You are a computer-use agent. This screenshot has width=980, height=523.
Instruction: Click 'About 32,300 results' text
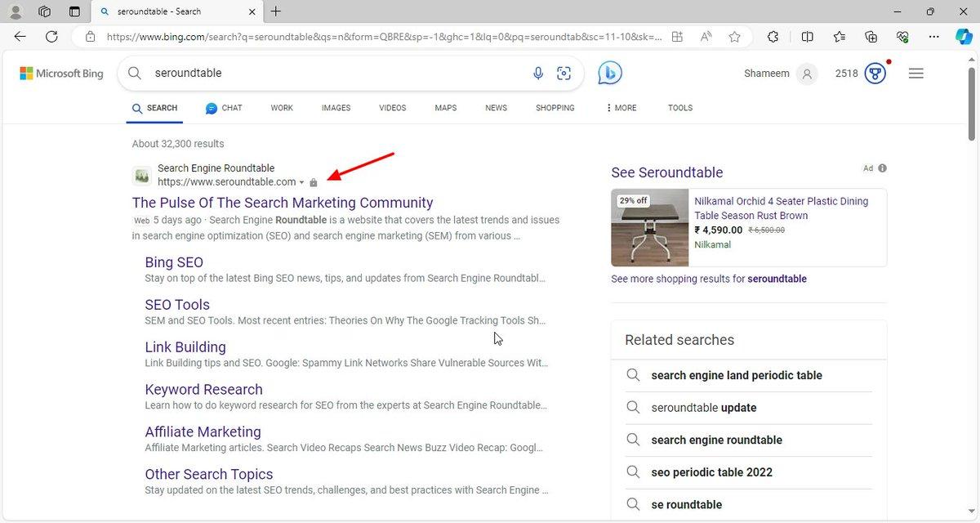click(178, 144)
